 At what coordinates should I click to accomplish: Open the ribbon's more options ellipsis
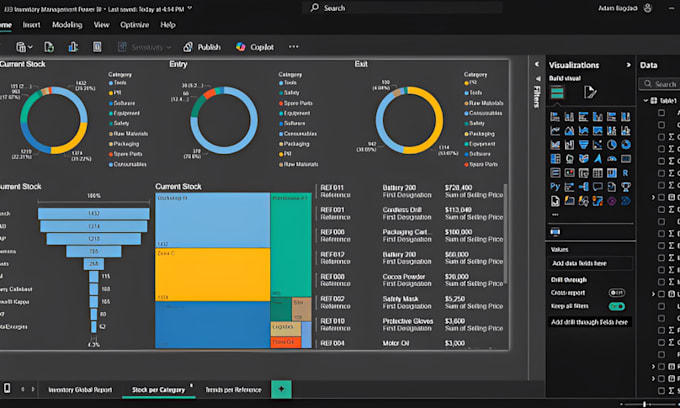pyautogui.click(x=294, y=46)
